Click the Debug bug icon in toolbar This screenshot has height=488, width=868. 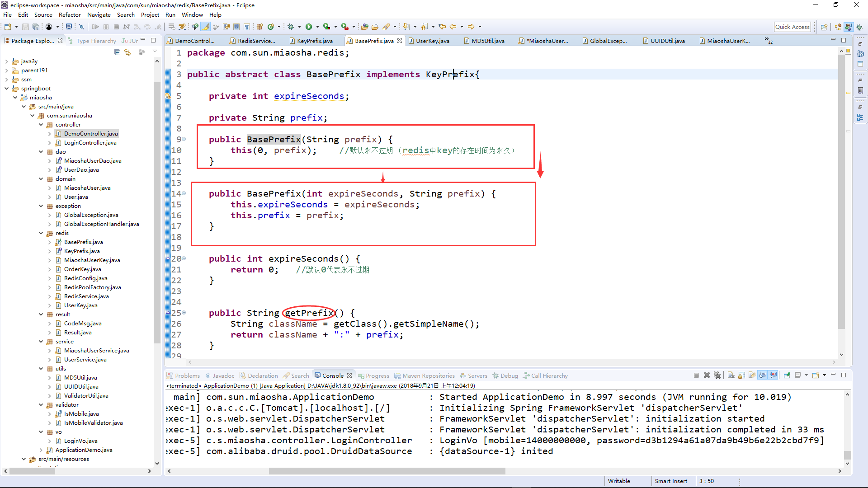(x=291, y=27)
